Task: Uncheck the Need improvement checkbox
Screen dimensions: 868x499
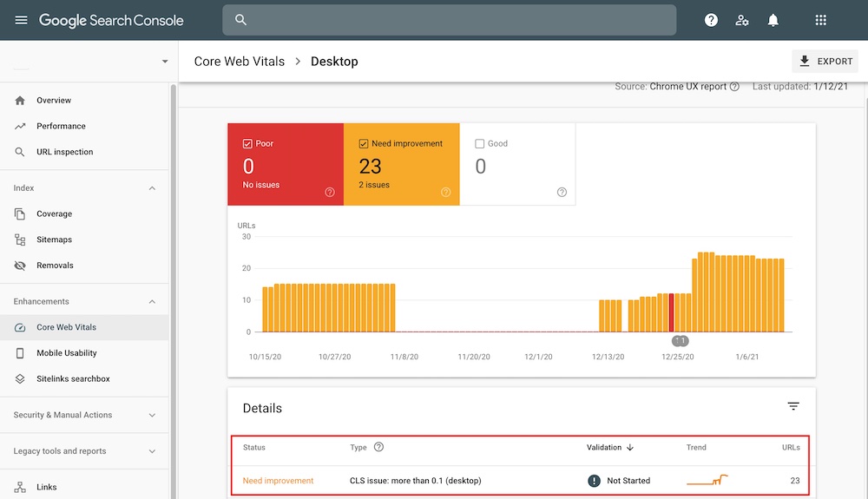Action: click(364, 144)
